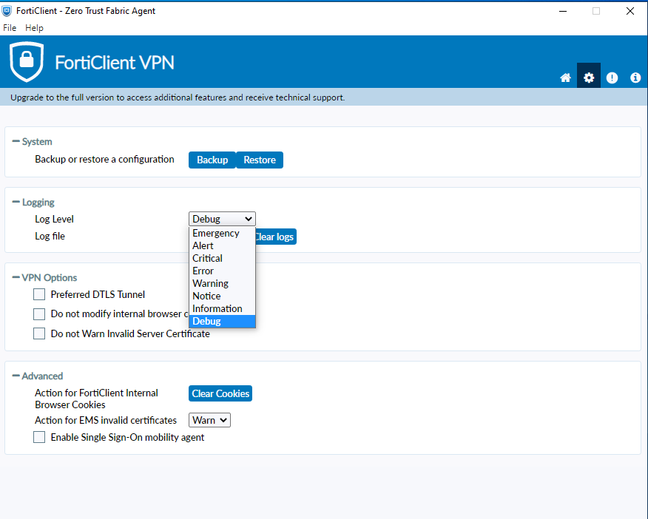Click 'Action for FortiClient Internal Browser Cookies' label
Image resolution: width=648 pixels, height=519 pixels.
96,399
